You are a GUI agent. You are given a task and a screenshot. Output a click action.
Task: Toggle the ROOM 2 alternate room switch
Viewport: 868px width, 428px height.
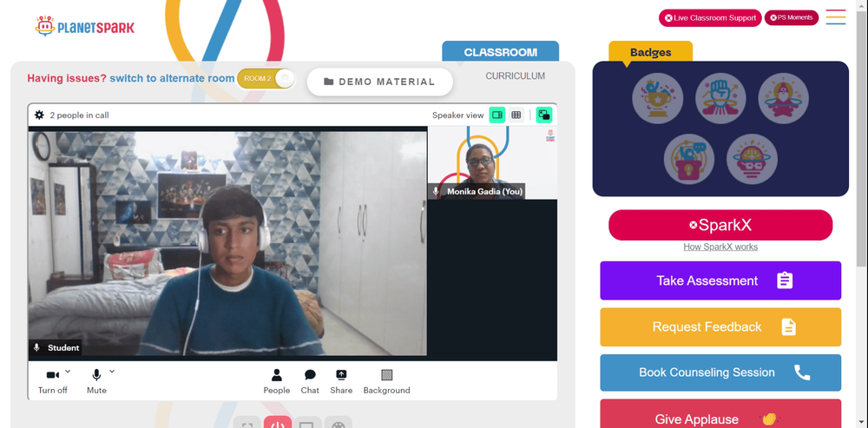(x=266, y=79)
